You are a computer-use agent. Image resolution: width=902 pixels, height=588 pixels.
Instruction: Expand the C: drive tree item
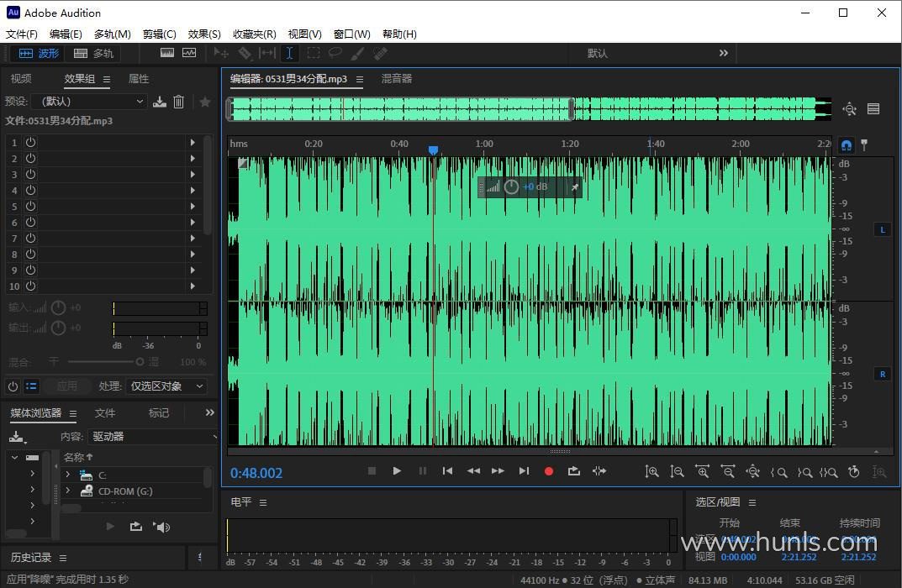coord(67,475)
